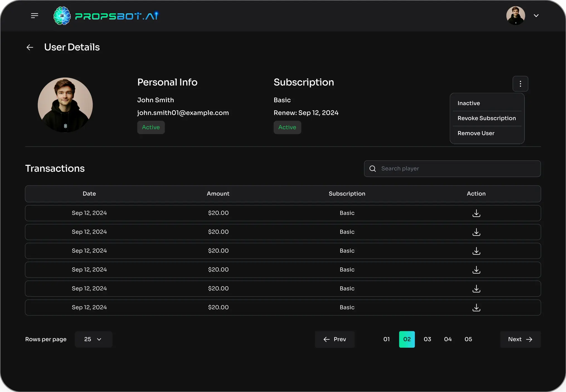Download the fifth transaction receipt
The height and width of the screenshot is (392, 566).
tap(476, 289)
